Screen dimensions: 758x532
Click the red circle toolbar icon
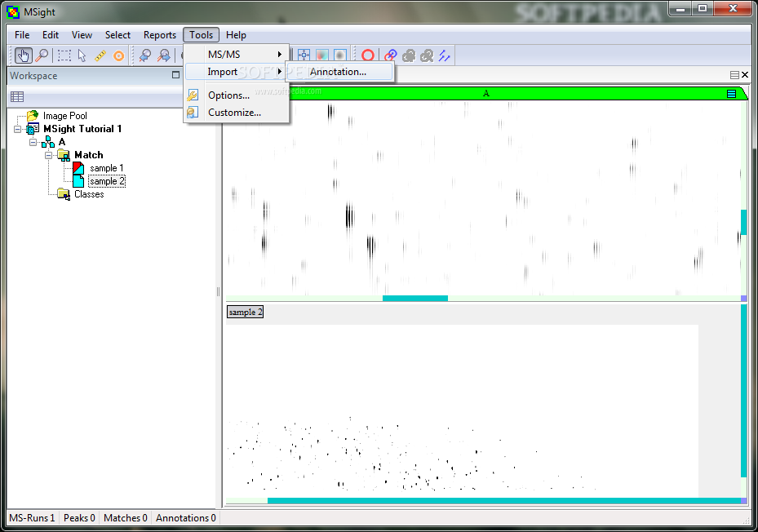pyautogui.click(x=368, y=55)
